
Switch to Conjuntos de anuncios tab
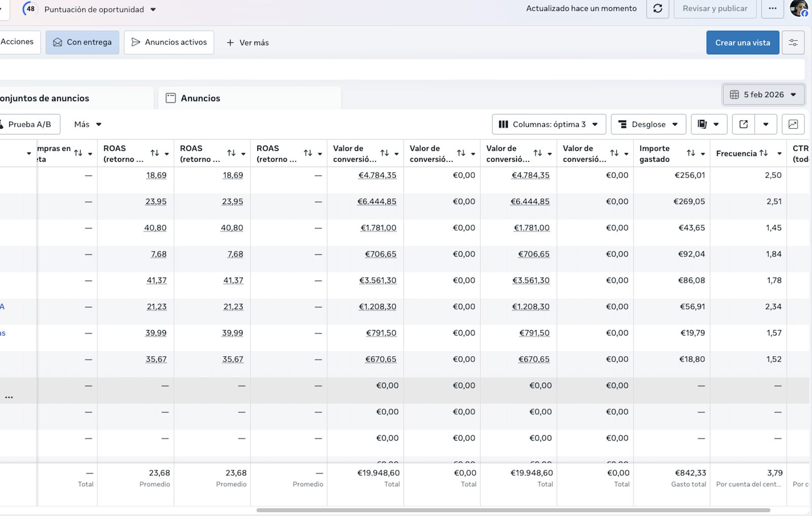tap(76, 98)
